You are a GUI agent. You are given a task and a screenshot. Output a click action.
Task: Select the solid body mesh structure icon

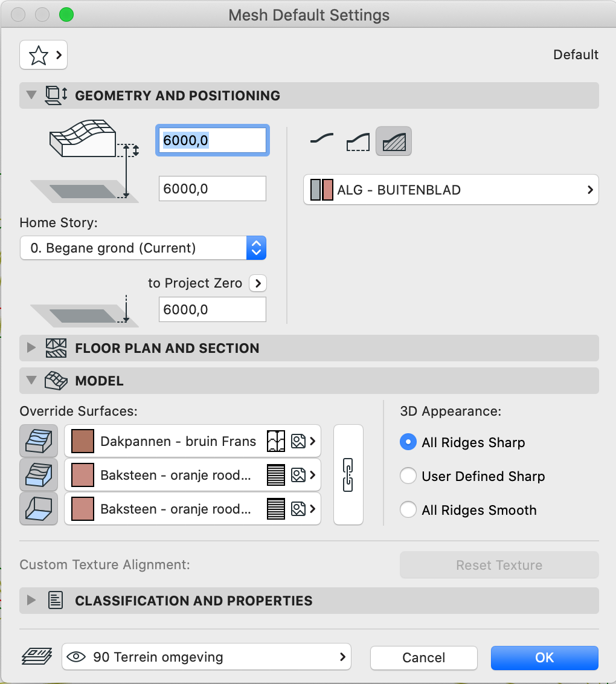tap(394, 141)
